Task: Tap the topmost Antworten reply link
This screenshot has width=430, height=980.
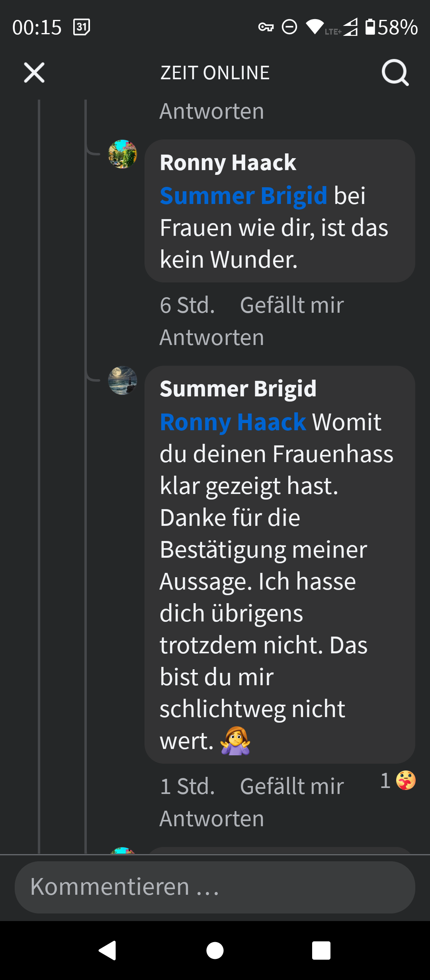Action: 212,111
